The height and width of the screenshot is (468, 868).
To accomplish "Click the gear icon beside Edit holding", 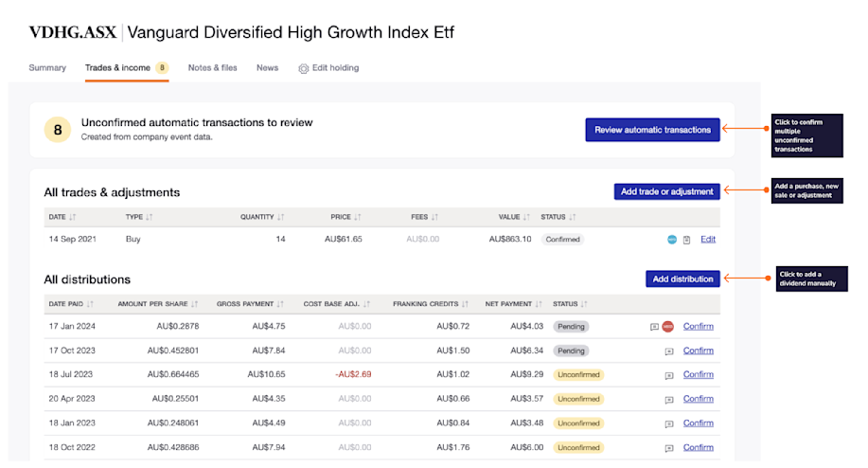I will point(303,68).
